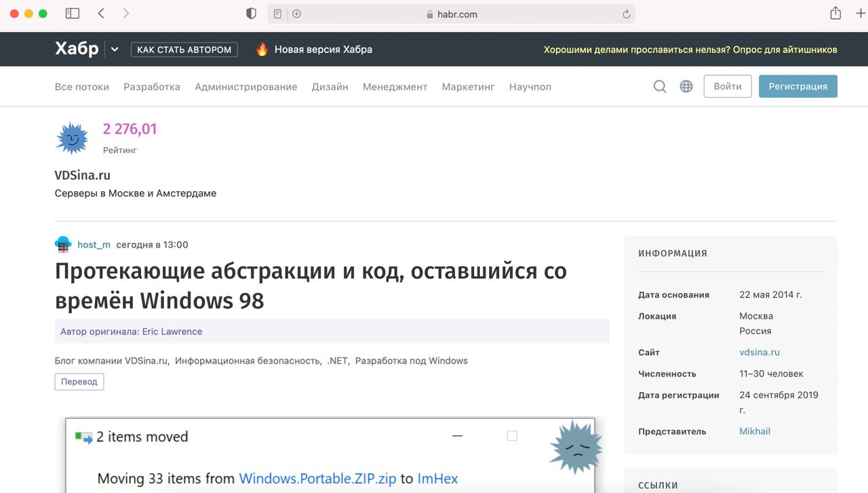Click the КАК СТАТЬ АВТОРОМ button
Image resolution: width=868 pixels, height=493 pixels.
pos(184,50)
